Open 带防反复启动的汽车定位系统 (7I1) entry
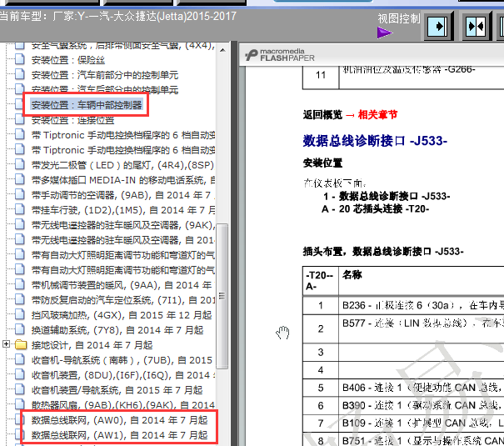 (123, 300)
